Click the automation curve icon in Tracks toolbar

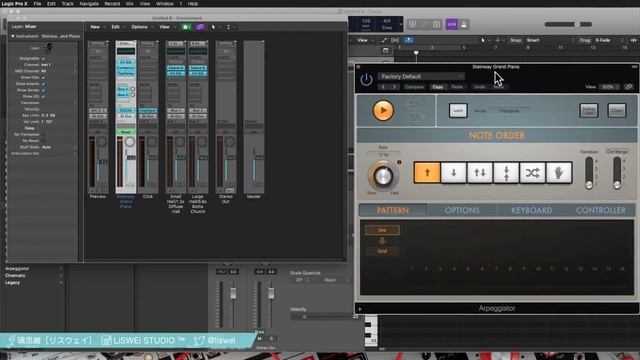384,40
